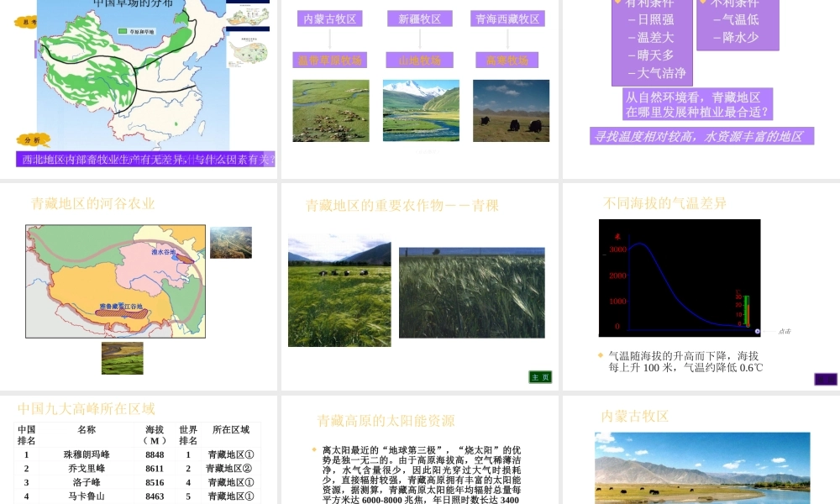Select the 内蒙古牧区 purple box
This screenshot has width=840, height=504.
[x=329, y=18]
